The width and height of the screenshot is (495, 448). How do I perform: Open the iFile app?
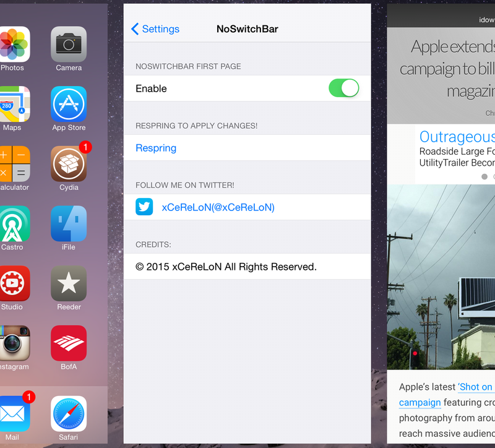69,223
